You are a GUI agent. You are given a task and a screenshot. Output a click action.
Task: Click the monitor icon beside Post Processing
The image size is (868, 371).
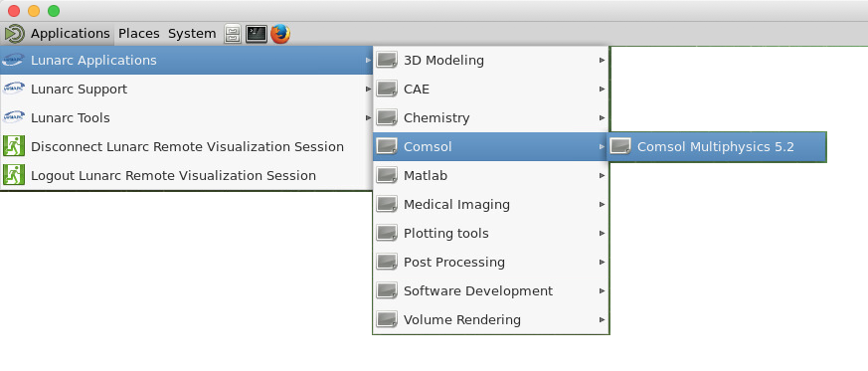tap(387, 262)
